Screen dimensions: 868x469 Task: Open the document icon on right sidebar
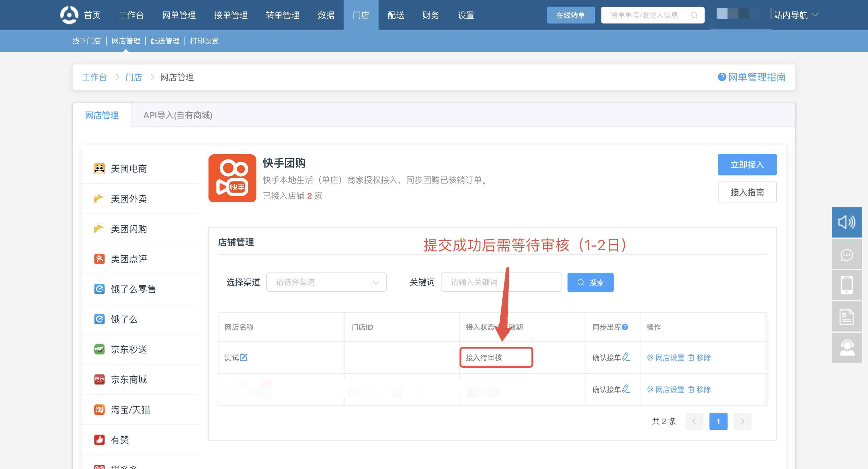click(x=846, y=317)
